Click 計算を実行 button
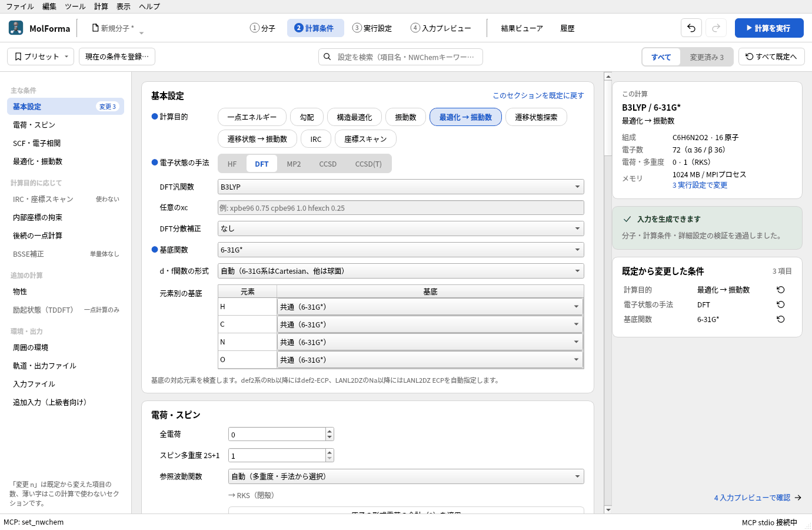 click(x=769, y=28)
